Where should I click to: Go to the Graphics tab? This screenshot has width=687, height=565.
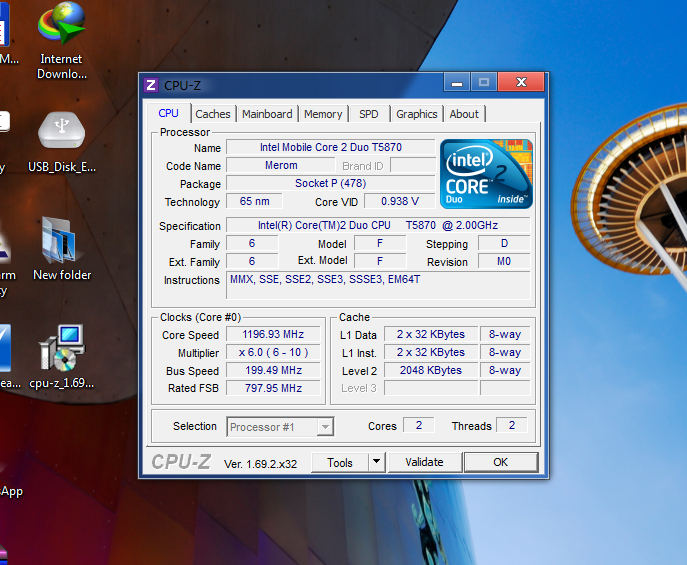(416, 114)
